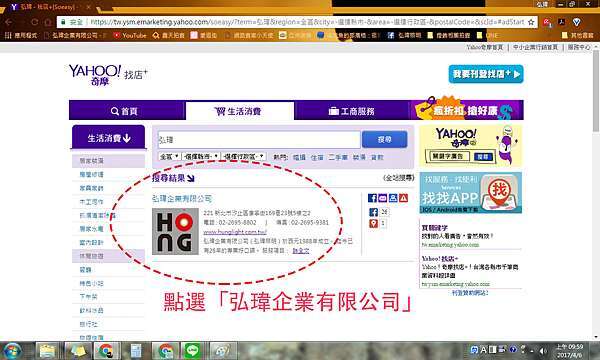Open the discount promo banner tab

click(467, 110)
